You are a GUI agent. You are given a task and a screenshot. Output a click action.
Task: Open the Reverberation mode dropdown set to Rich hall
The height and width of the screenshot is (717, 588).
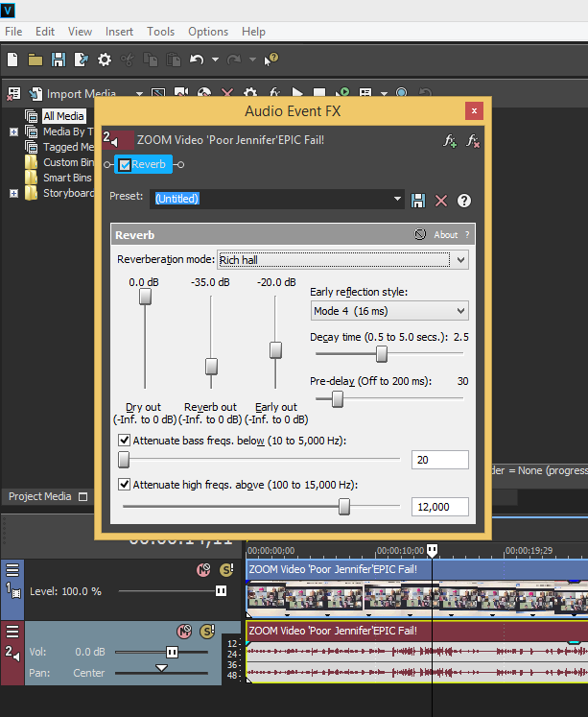[342, 260]
